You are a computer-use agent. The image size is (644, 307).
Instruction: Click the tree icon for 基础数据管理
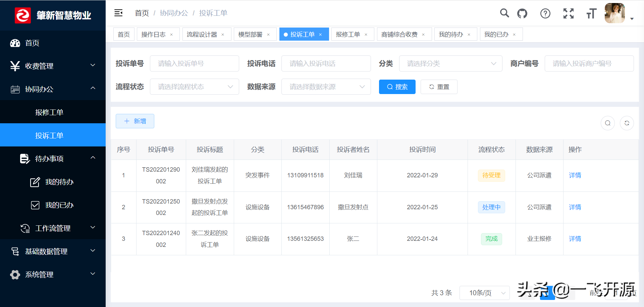[15, 251]
